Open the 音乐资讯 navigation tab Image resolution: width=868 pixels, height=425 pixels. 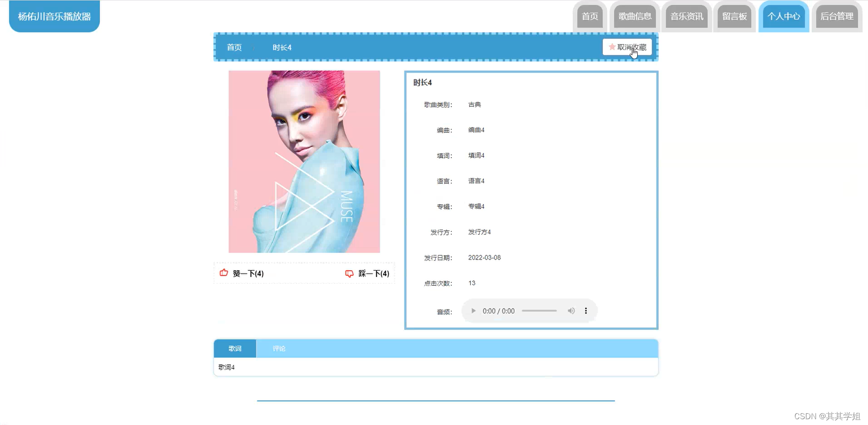click(687, 16)
